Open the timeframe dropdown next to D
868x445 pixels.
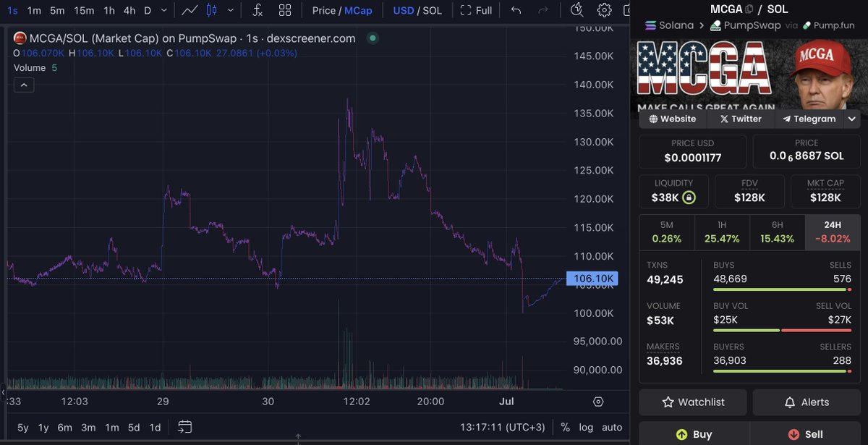pos(163,10)
